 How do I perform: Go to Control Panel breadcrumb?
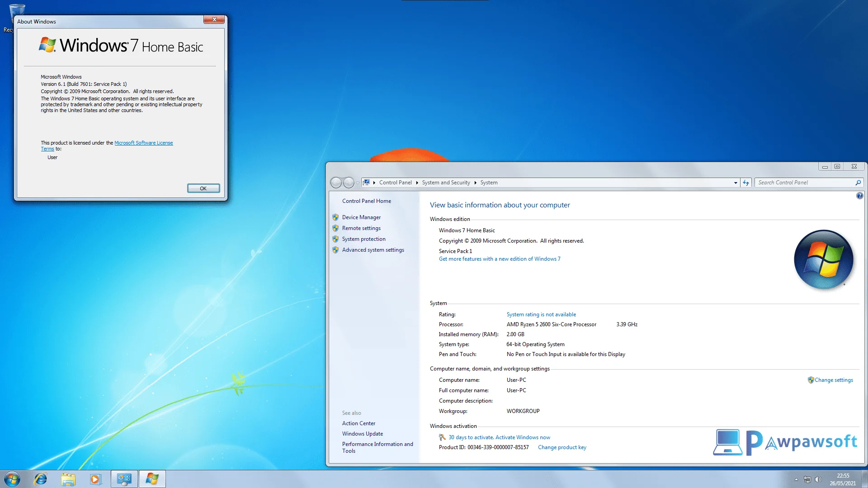(x=395, y=183)
